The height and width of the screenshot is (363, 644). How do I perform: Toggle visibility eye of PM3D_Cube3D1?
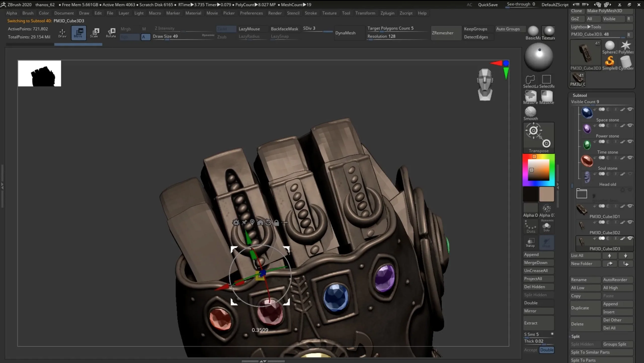(630, 206)
